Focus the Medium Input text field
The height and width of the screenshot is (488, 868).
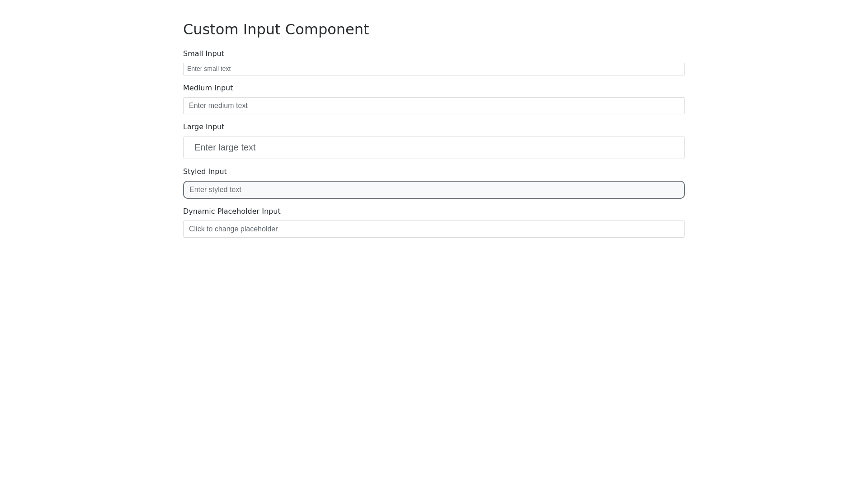coord(434,106)
